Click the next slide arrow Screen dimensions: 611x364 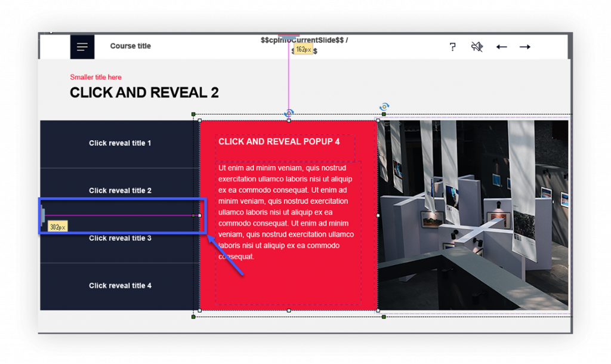[x=524, y=47]
